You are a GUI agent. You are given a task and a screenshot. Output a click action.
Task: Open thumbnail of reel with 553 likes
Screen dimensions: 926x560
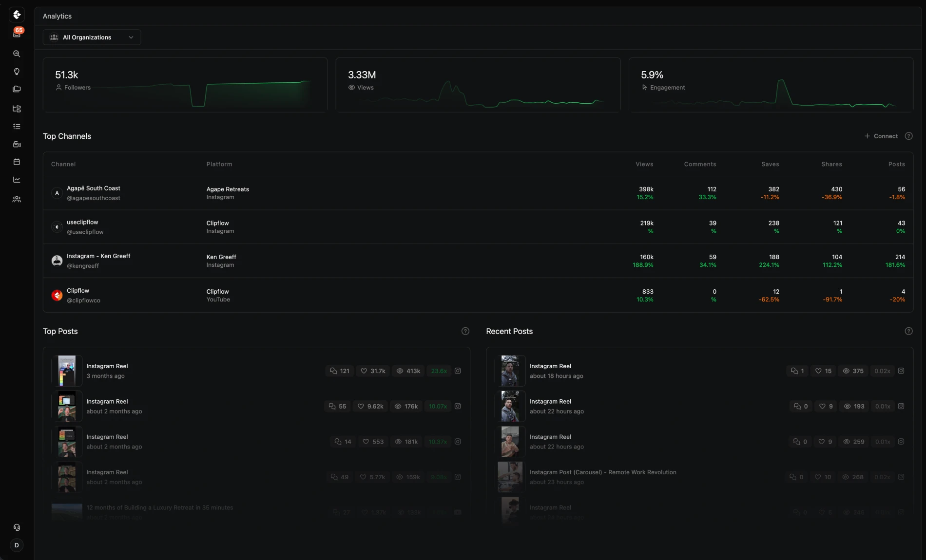[67, 442]
